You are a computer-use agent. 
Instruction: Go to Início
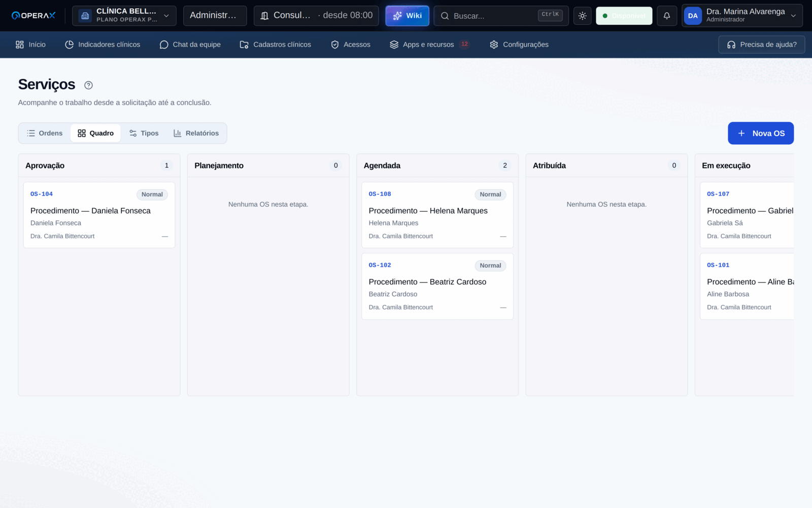[x=30, y=45]
